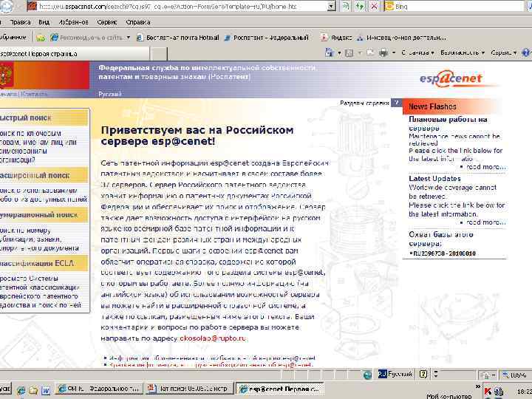532x399 pixels.
Task: Open the Избранное menu in the menu bar
Action: pos(73,22)
